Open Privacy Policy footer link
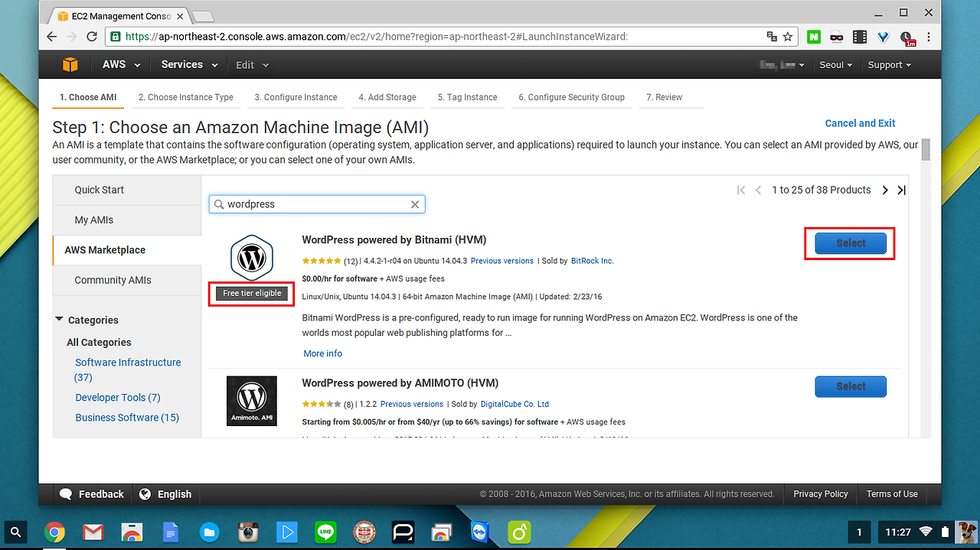This screenshot has height=550, width=980. click(821, 494)
